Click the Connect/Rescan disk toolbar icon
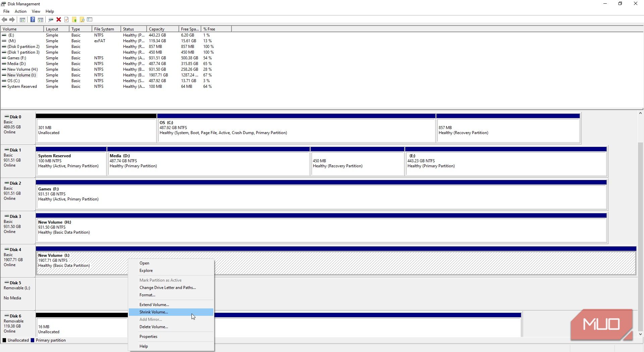This screenshot has width=644, height=352. click(51, 20)
